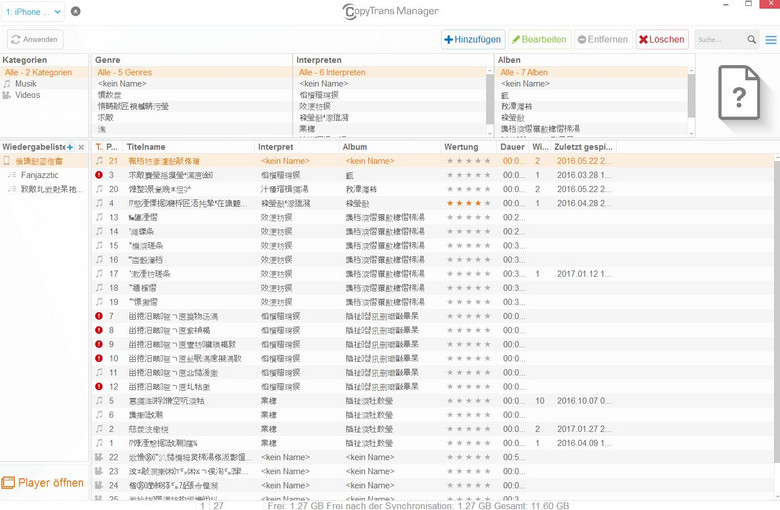The image size is (780, 510).
Task: Click the warning icon of track 10
Action: coord(99,358)
